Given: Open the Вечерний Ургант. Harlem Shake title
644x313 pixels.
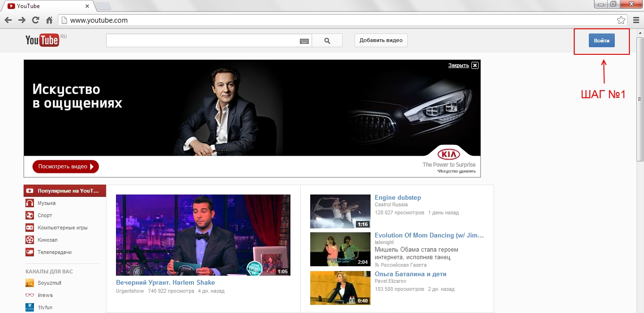Looking at the screenshot, I should 165,282.
